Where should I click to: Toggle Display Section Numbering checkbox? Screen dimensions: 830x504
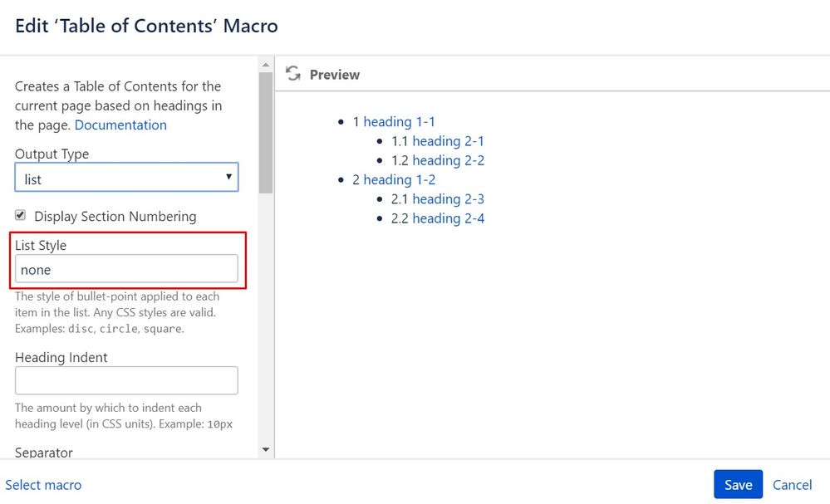tap(20, 215)
